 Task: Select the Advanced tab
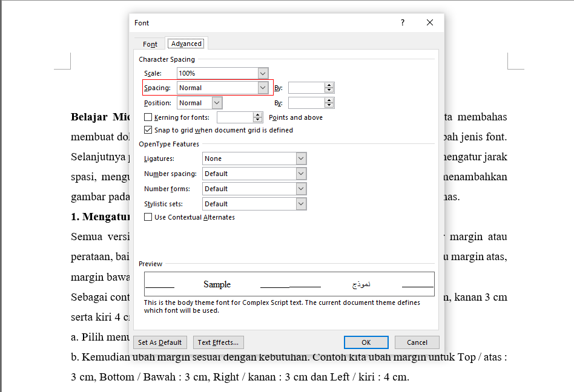click(186, 43)
